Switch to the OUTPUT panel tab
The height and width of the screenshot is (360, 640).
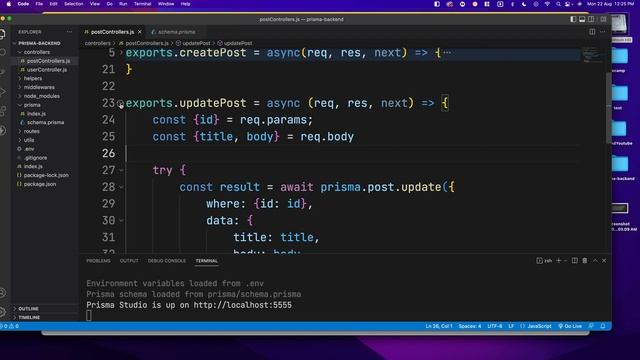tap(129, 261)
